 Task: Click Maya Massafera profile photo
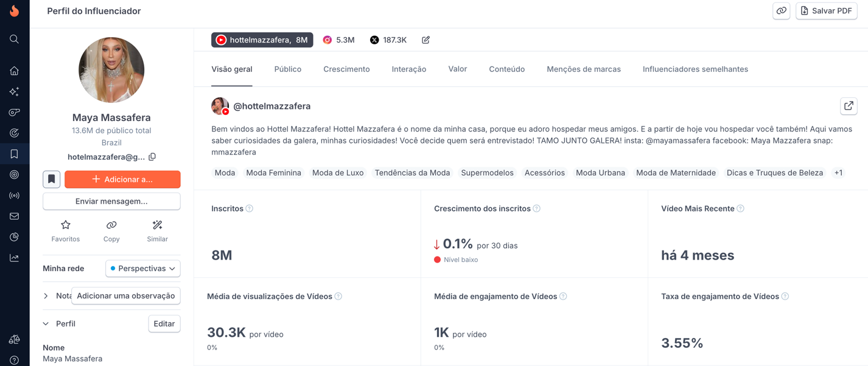pos(111,70)
